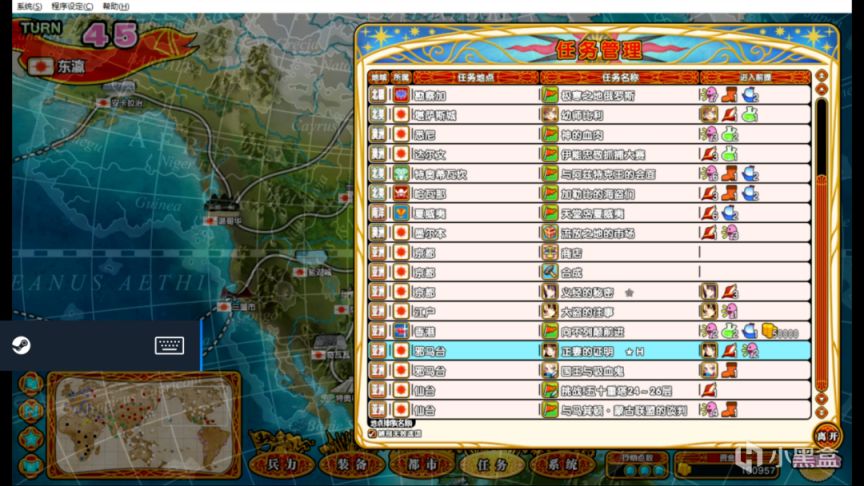
Task: Select the 商店 shop task in 京都
Action: click(590, 252)
